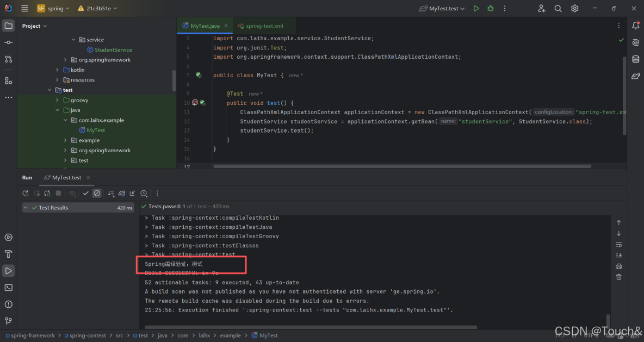Collapse the com.laihx.example package node
The image size is (644, 342).
[65, 120]
